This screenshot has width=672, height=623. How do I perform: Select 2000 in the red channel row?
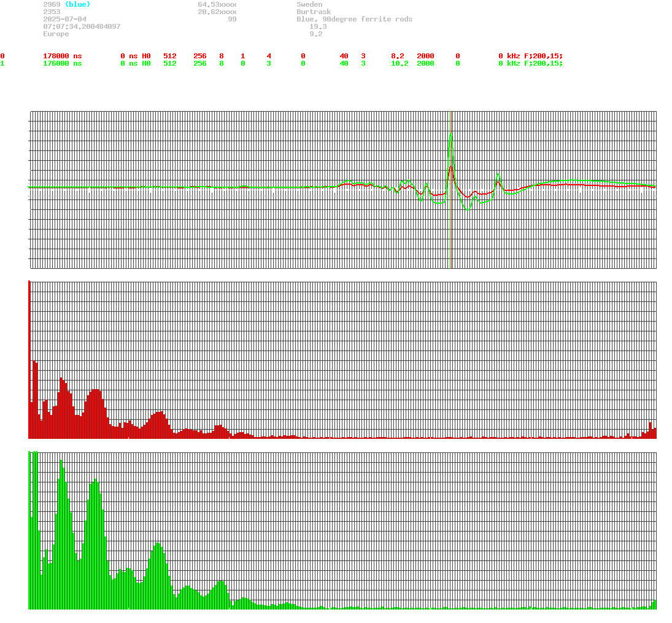tap(425, 56)
